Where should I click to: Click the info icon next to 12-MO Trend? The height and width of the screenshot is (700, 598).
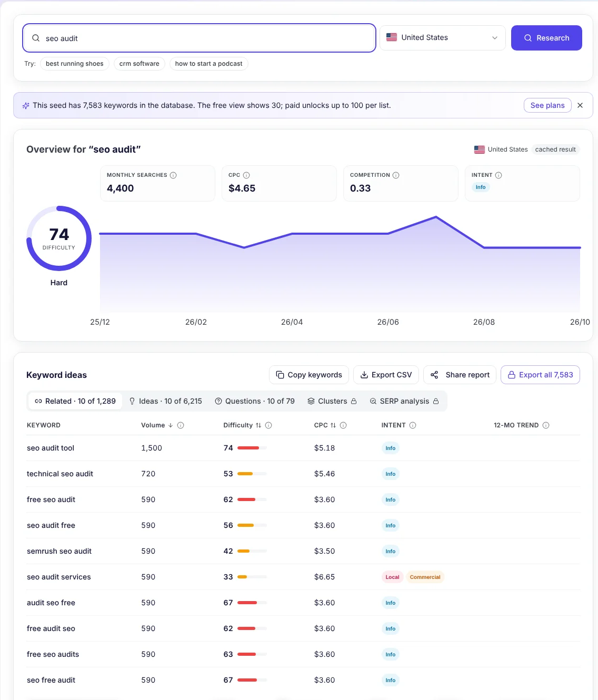pos(546,425)
